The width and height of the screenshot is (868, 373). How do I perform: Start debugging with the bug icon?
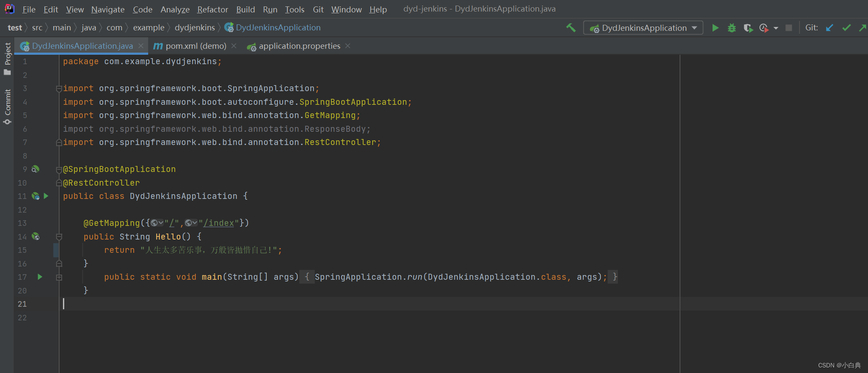point(732,28)
